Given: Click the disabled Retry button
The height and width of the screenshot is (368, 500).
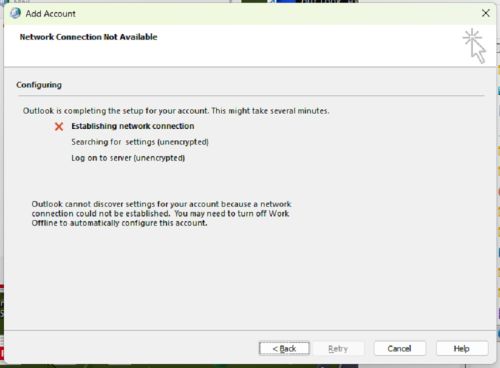Looking at the screenshot, I should coord(338,348).
